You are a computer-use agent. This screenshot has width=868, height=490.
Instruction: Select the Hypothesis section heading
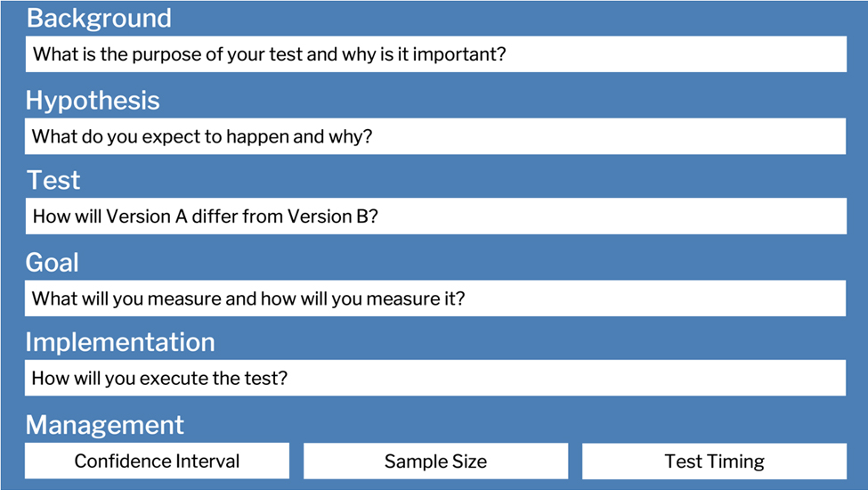coord(93,100)
